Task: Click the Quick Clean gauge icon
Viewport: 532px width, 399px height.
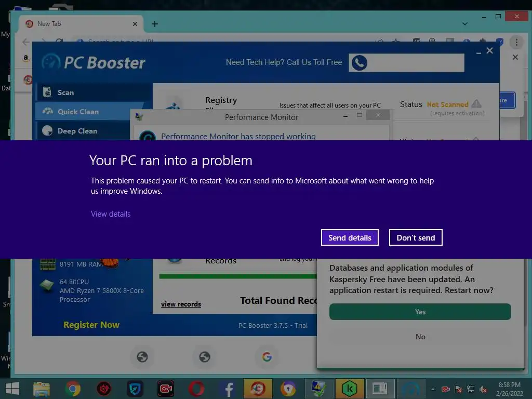Action: click(x=47, y=111)
